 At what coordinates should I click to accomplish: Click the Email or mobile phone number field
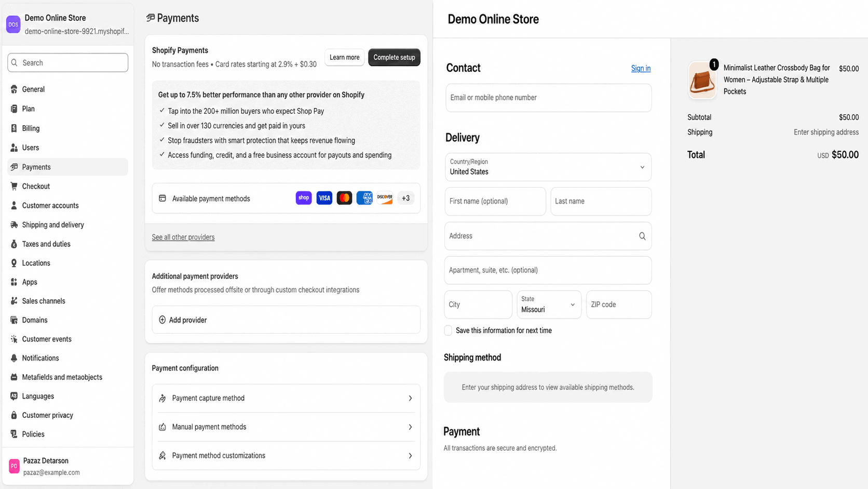click(549, 98)
